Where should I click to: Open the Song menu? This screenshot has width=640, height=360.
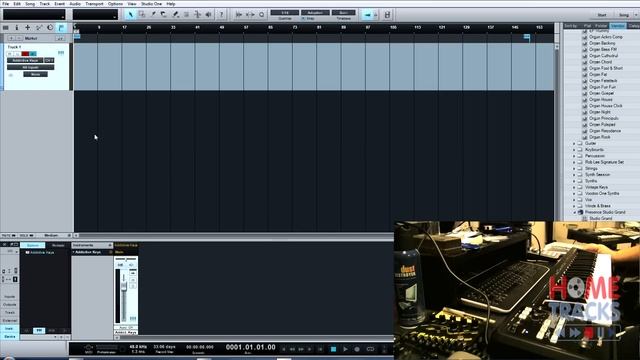click(x=30, y=4)
